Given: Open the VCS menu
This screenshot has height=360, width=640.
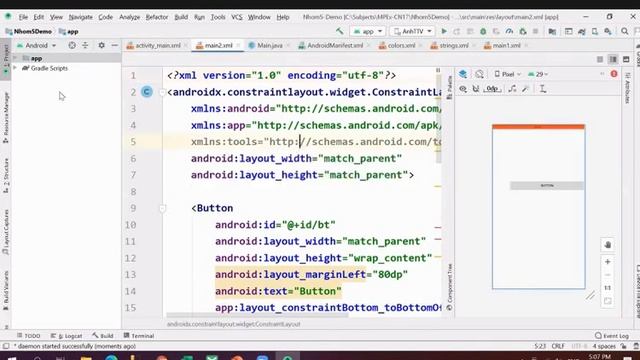Looking at the screenshot, I should [237, 17].
